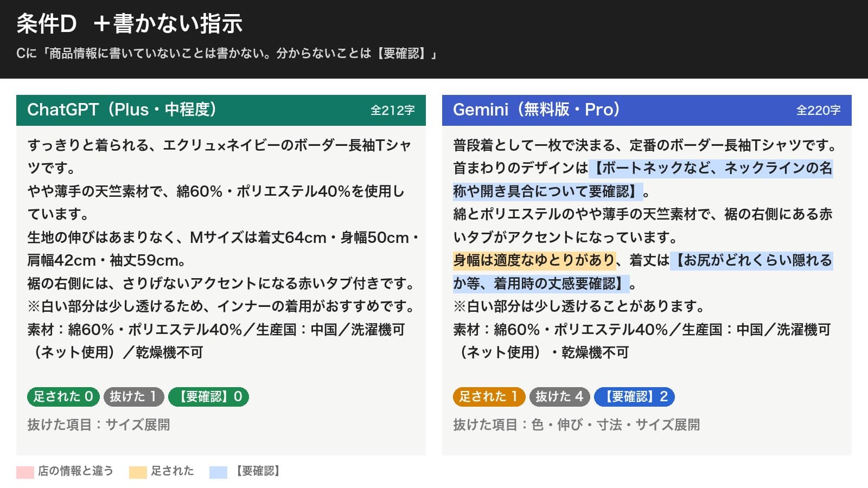868x488 pixels.
Task: Click the 全212字 character count
Action: coord(393,111)
